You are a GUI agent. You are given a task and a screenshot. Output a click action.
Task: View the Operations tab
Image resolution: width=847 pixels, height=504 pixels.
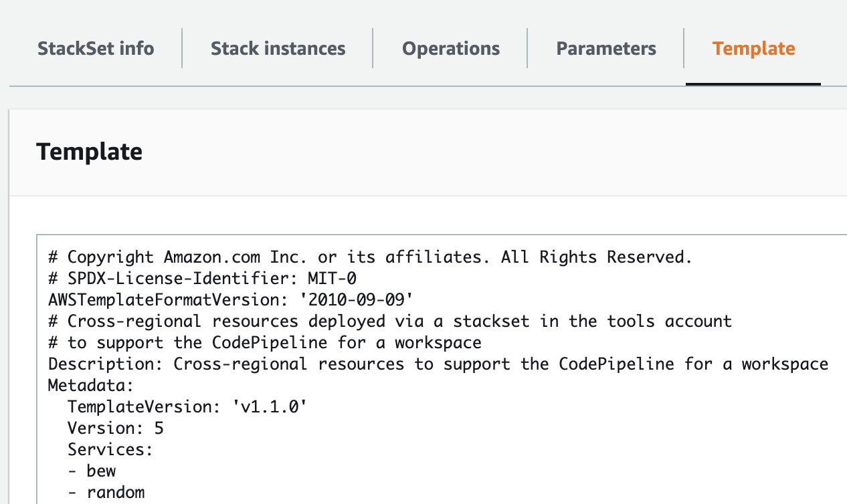click(x=450, y=47)
